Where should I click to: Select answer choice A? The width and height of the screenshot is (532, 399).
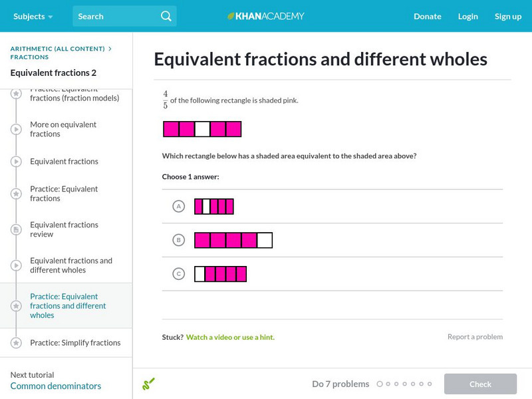pyautogui.click(x=178, y=206)
